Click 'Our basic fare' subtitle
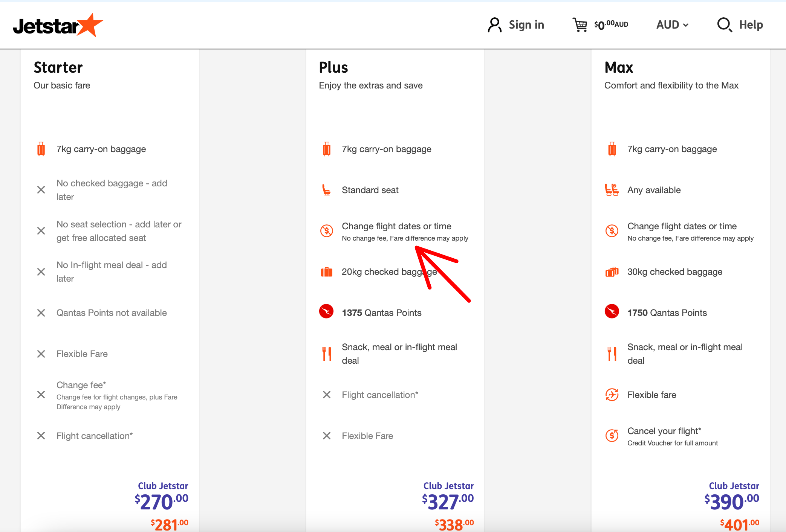The image size is (786, 532). point(62,85)
